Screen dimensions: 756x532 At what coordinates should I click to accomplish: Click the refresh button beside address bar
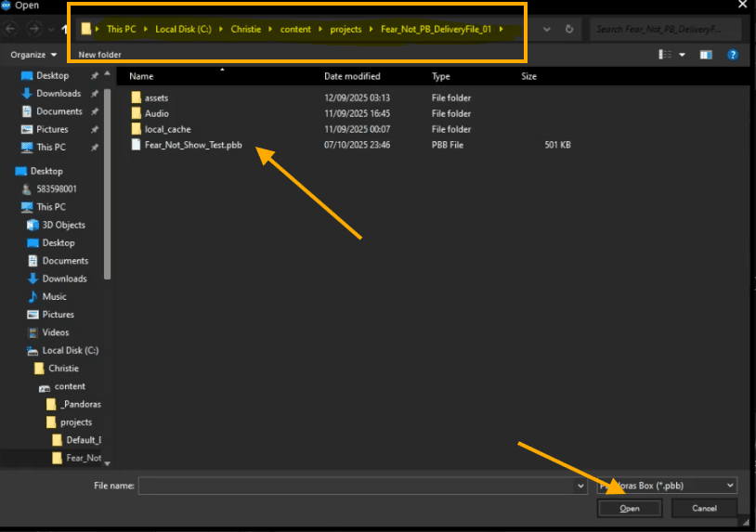[x=568, y=30]
